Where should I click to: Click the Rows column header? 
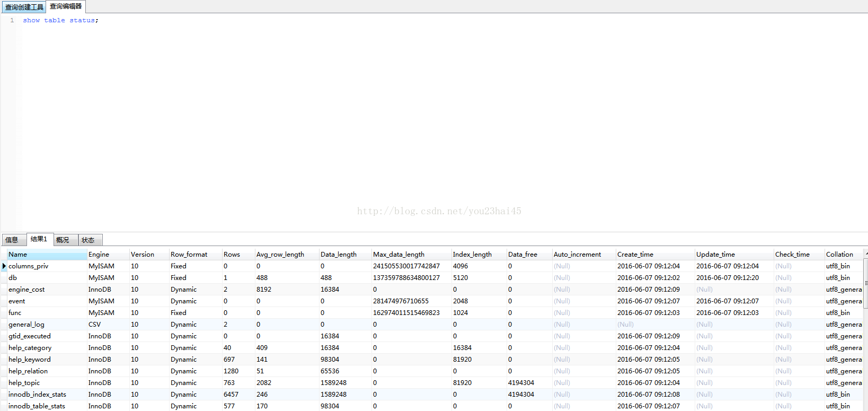click(x=238, y=255)
